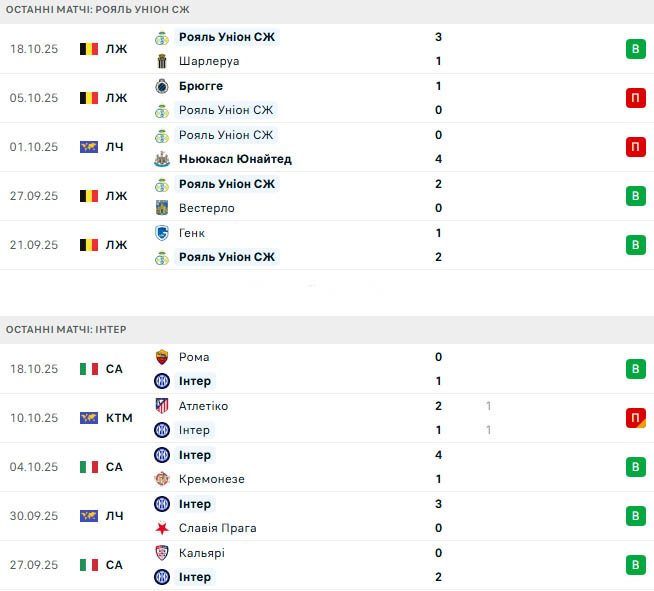Click the loss badge for Atlético friendly
Viewport: 654px width, 591px height.
634,418
